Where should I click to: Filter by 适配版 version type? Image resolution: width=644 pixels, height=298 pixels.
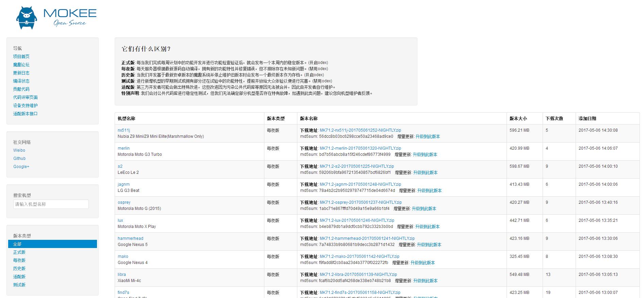tap(19, 277)
